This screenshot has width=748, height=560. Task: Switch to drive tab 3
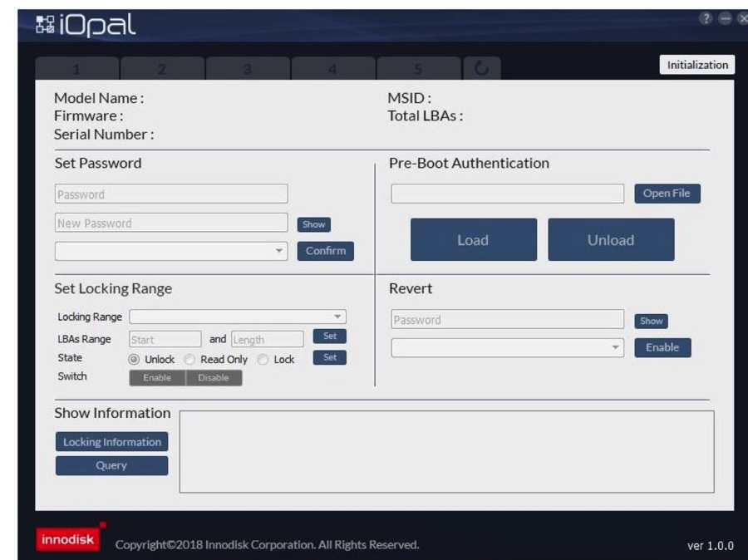pyautogui.click(x=248, y=69)
